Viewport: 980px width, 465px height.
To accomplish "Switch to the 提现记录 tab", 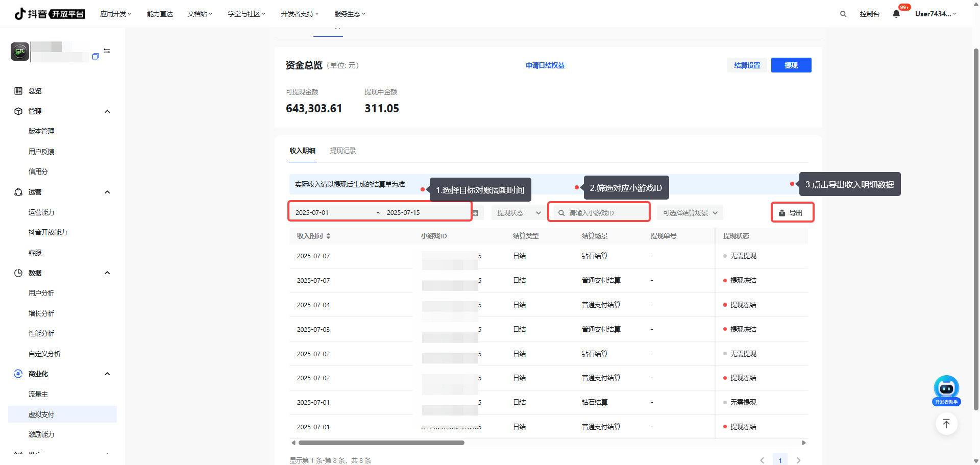I will click(x=342, y=151).
